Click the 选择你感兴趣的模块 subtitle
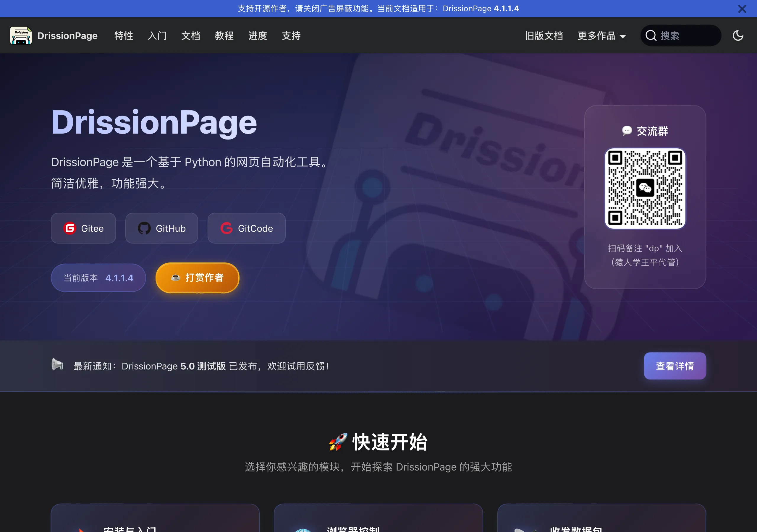 [378, 467]
